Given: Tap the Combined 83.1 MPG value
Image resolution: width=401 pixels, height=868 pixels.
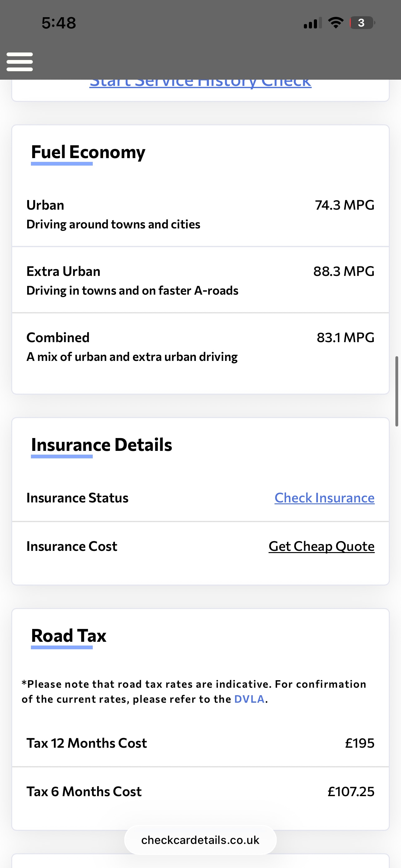Looking at the screenshot, I should [x=345, y=337].
